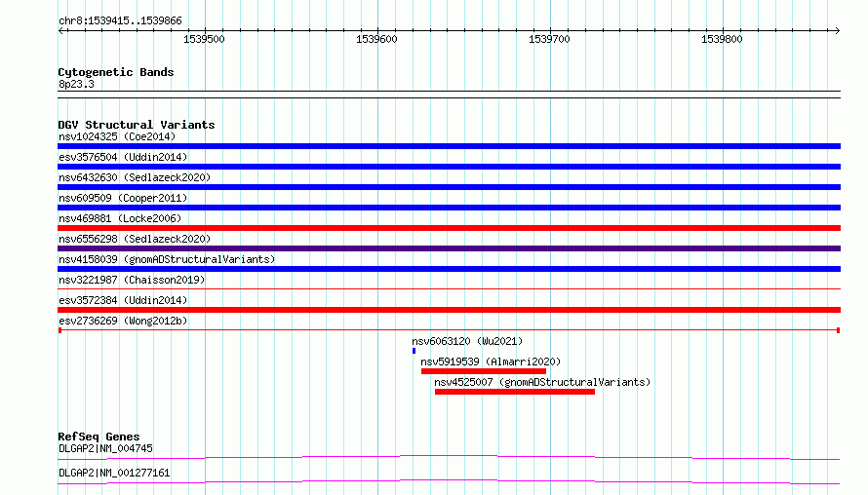Open variant nsv4525007 (gnomADStructuralVariants) label
868x495 pixels.
542,382
